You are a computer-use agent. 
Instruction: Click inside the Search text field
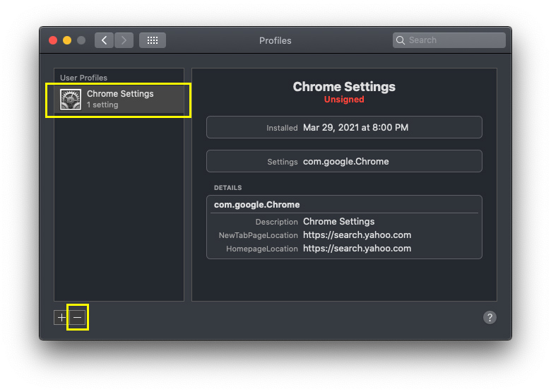452,40
